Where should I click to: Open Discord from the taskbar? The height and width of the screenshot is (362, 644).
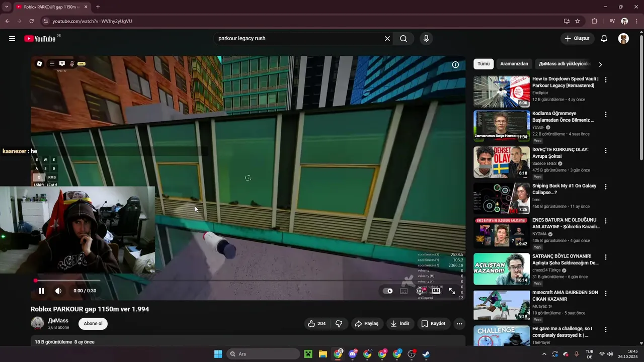point(353,354)
